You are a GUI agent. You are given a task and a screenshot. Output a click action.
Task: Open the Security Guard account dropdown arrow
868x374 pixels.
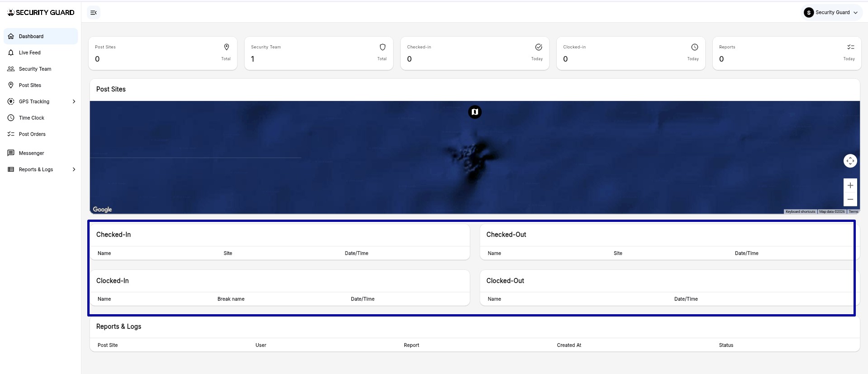coord(855,13)
